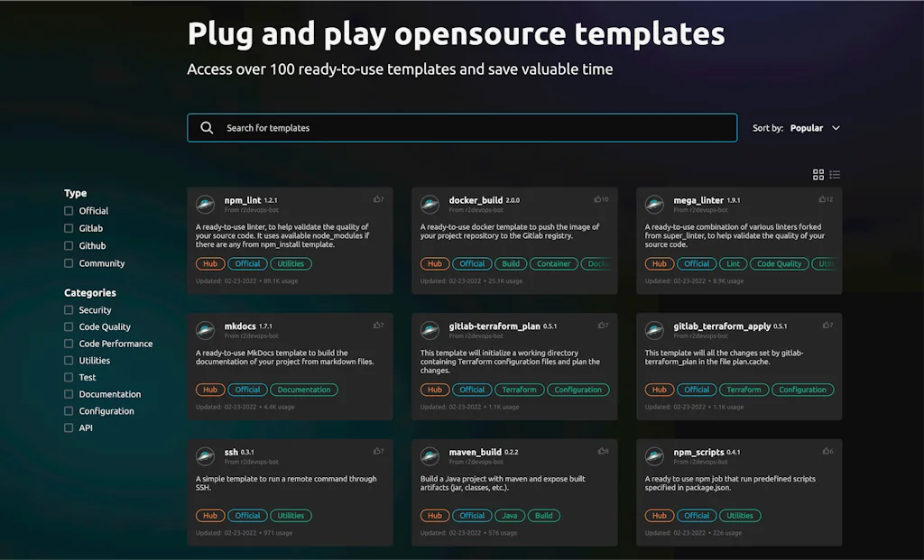Click the Code Quality tag on mega_linter card
Viewport: 924px width, 560px height.
point(779,263)
